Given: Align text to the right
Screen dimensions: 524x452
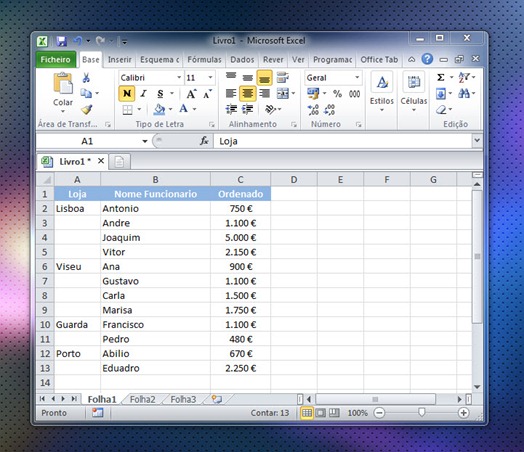Looking at the screenshot, I should click(x=264, y=94).
